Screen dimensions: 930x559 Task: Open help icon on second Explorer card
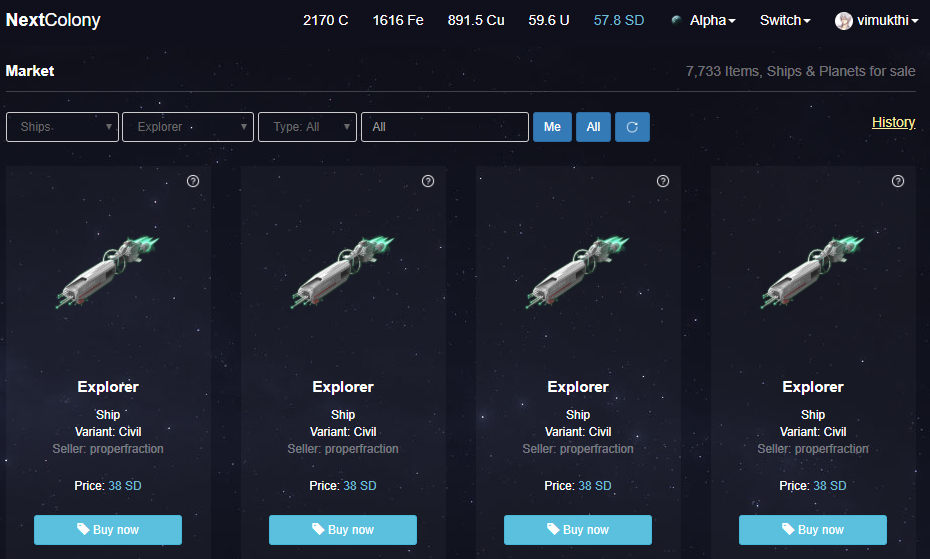click(428, 181)
